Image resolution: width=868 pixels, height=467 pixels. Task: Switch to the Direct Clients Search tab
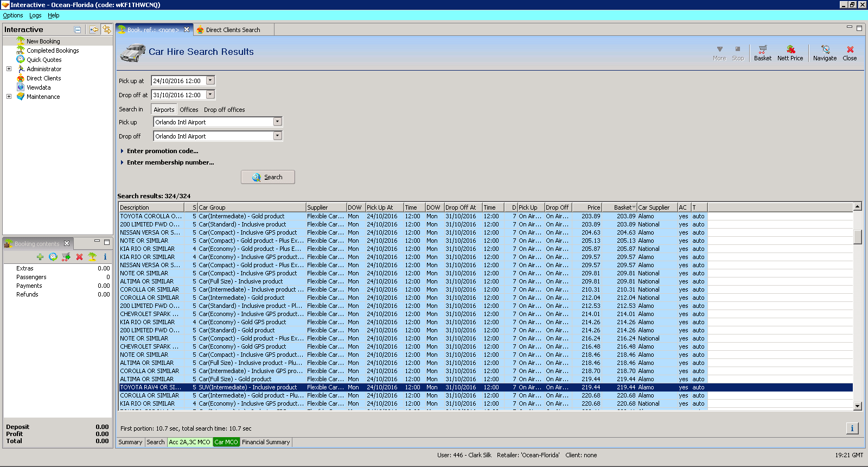click(233, 30)
